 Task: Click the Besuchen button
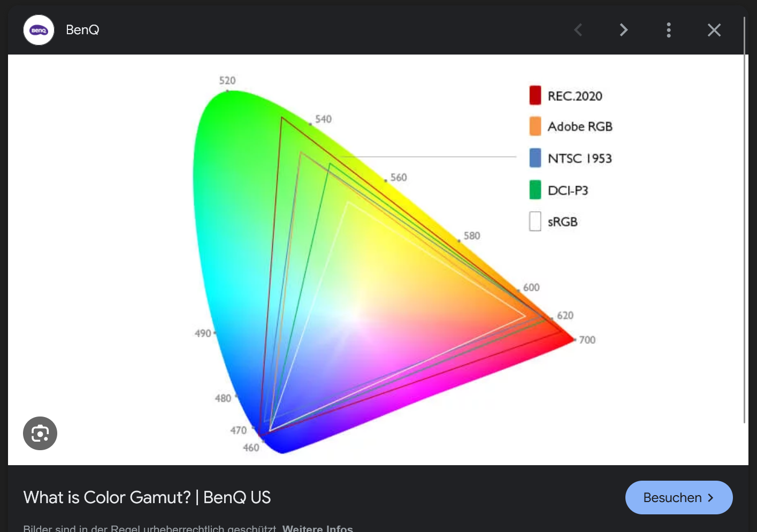tap(679, 497)
